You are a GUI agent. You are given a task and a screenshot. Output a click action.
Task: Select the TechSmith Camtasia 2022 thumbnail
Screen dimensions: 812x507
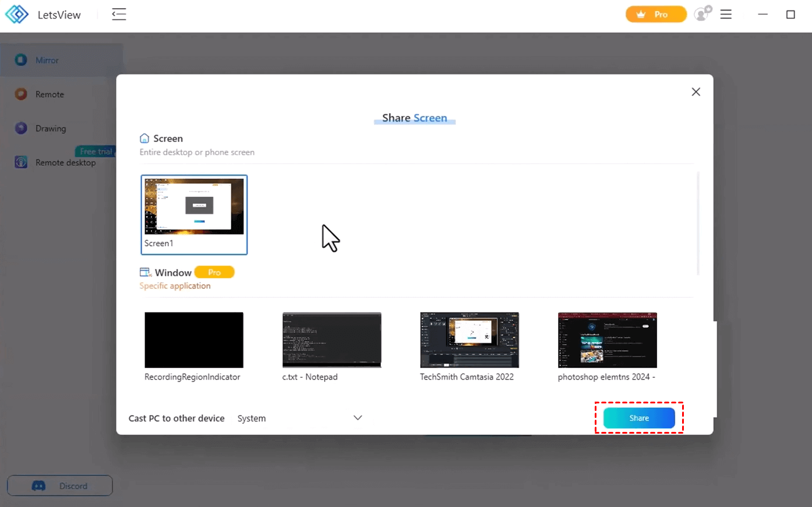click(469, 340)
